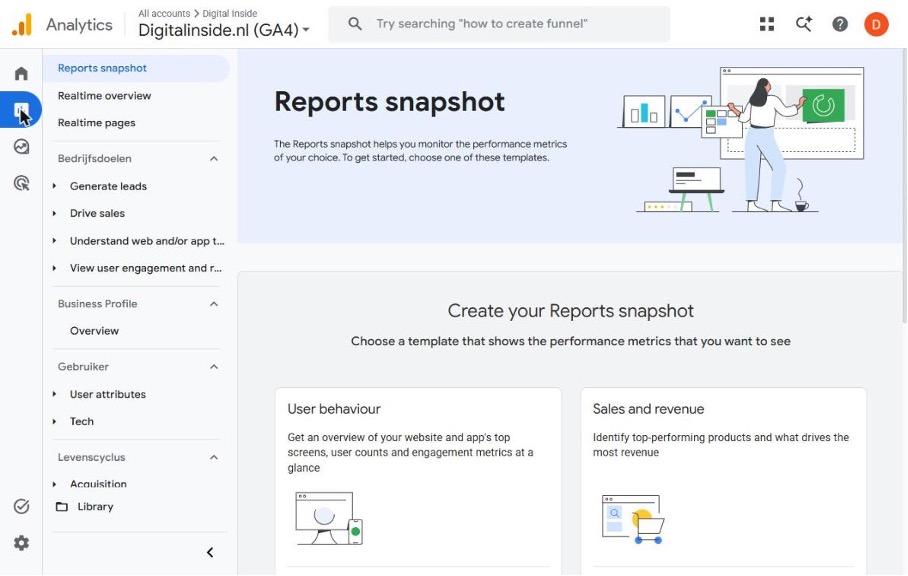Viewport: 908px width, 576px height.
Task: Collapse the Bedrijfsdoelen section
Action: [x=214, y=159]
